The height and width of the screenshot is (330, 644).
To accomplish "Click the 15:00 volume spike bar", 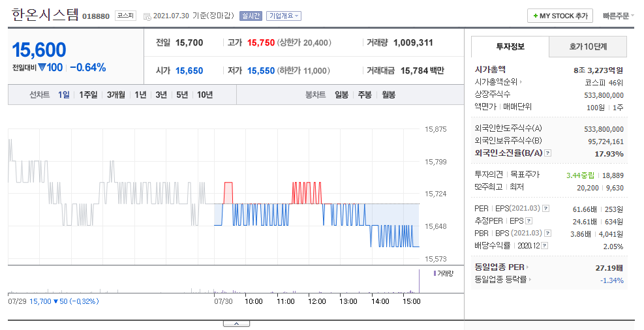I will click(x=419, y=280).
